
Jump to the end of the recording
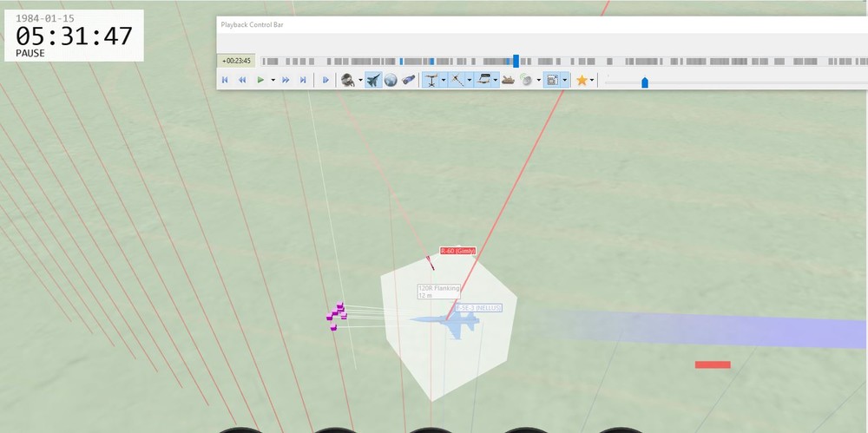coord(303,81)
